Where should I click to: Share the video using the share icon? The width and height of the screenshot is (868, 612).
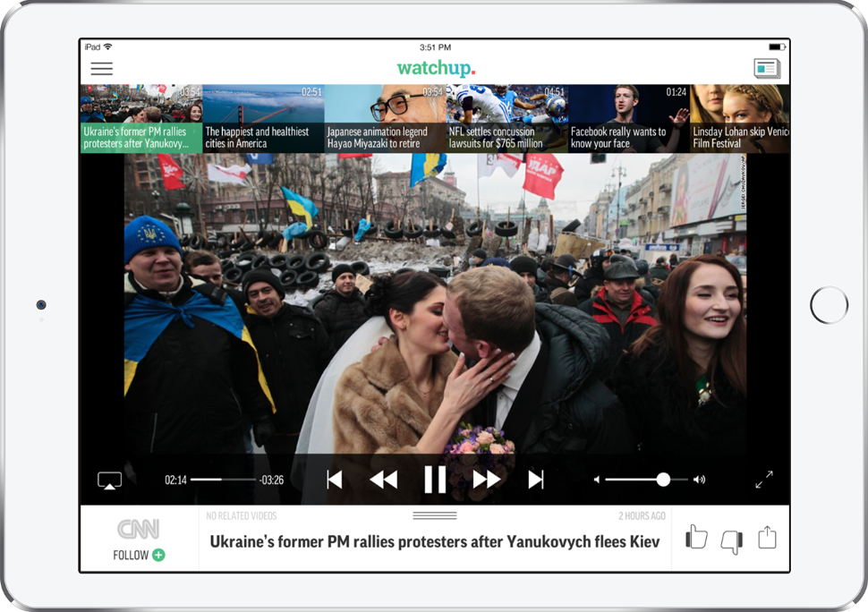pos(767,537)
